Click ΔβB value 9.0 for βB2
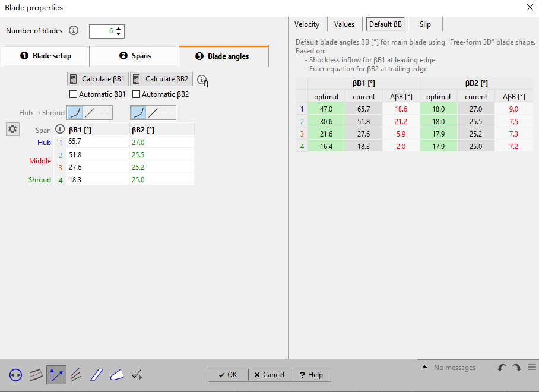The height and width of the screenshot is (392, 539). click(x=513, y=109)
